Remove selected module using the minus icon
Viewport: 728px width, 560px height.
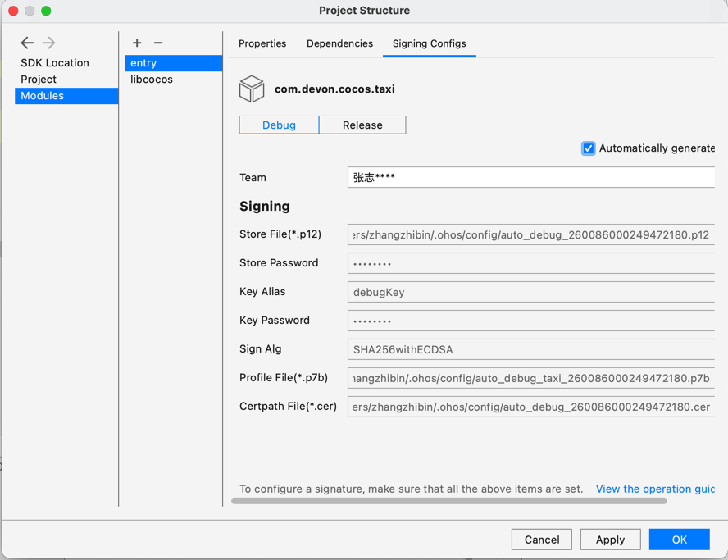pos(159,43)
